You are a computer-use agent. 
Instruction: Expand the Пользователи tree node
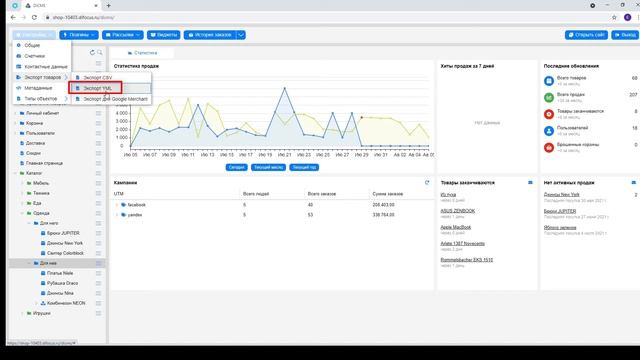point(16,133)
